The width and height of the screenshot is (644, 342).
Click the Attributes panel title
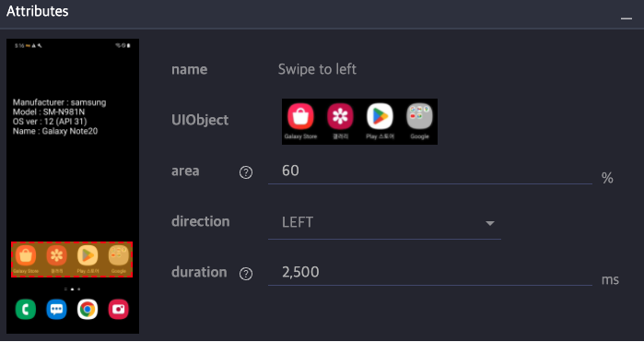point(38,11)
